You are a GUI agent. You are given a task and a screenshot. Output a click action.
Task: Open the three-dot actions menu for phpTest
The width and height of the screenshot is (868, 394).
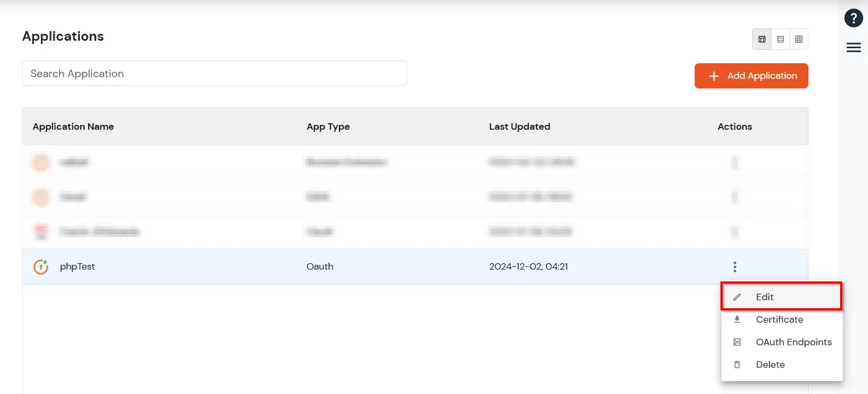[x=735, y=266]
